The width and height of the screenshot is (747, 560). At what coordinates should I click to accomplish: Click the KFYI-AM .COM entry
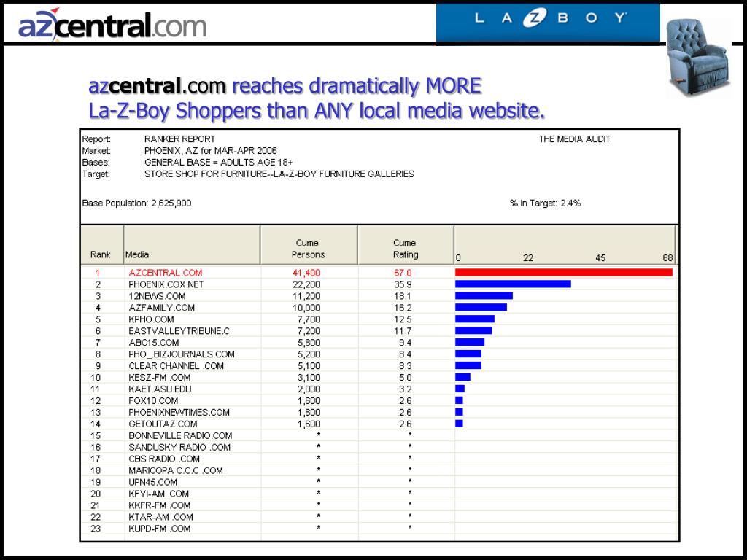(x=158, y=494)
